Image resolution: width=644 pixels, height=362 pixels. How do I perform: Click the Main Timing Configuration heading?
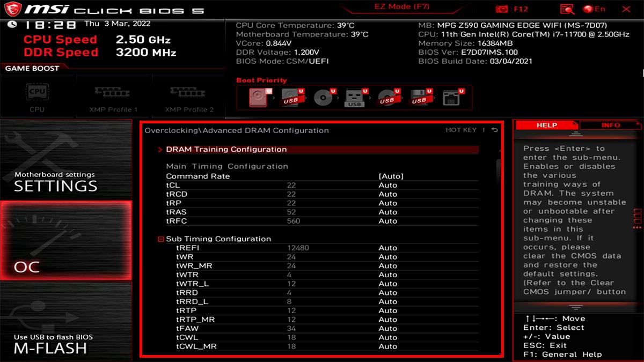pos(227,166)
